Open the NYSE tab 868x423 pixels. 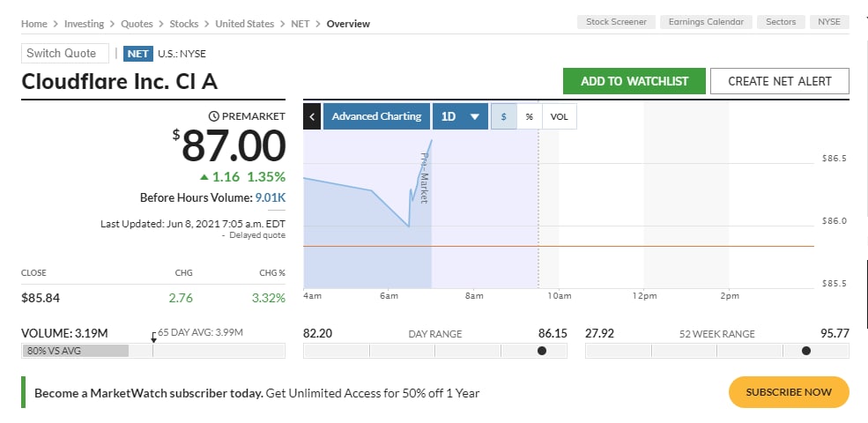tap(829, 22)
